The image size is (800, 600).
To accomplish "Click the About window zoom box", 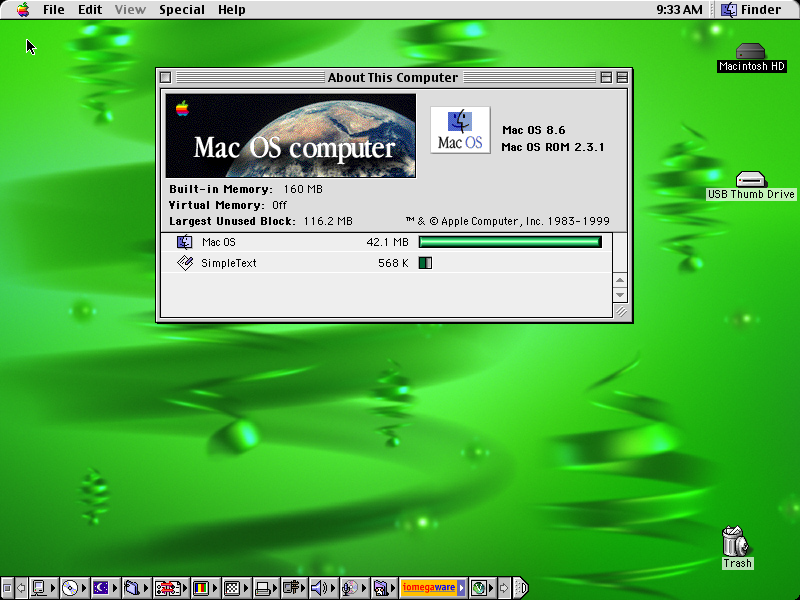I will coord(606,77).
